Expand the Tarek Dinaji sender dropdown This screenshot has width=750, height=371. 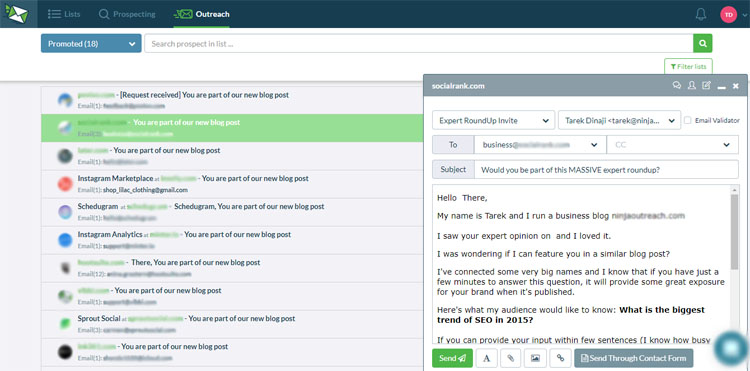click(x=619, y=120)
